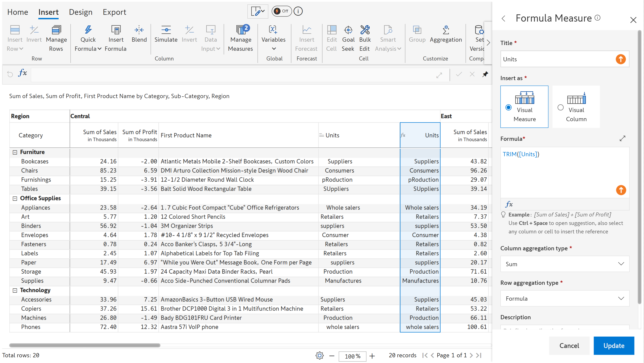The height and width of the screenshot is (363, 644).
Task: Open the Aggregation tool
Action: pos(446,30)
